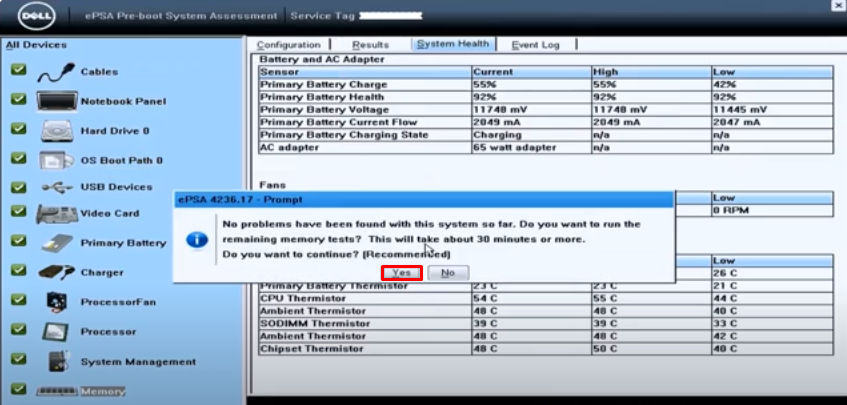Viewport: 847px width, 405px height.
Task: Click the All Devices header
Action: (x=36, y=45)
